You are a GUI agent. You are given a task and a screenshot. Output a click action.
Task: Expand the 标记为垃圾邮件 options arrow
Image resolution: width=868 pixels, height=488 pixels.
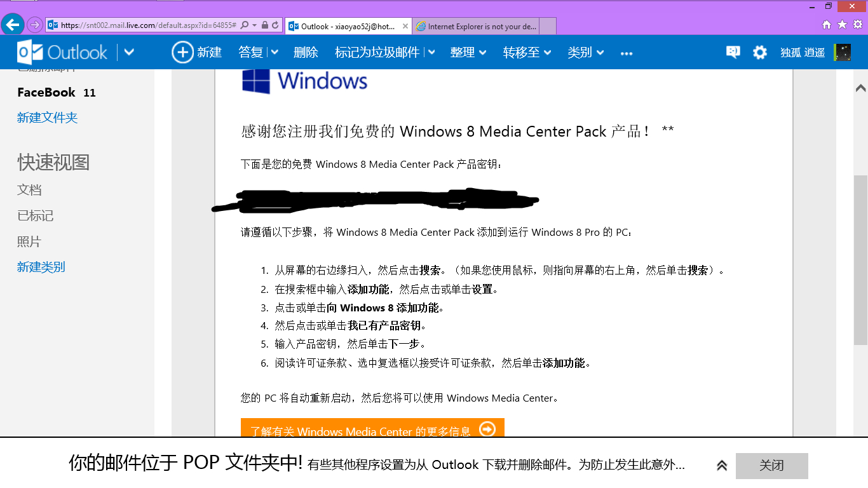[x=431, y=52]
